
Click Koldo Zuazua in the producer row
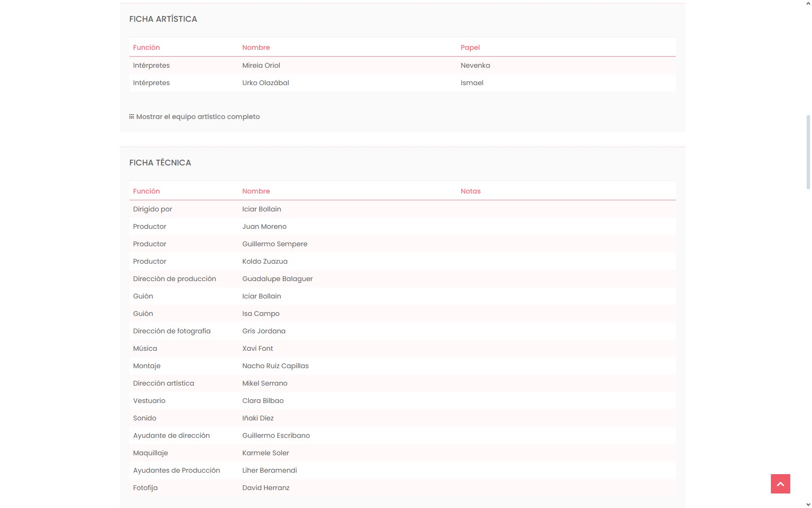(x=264, y=261)
